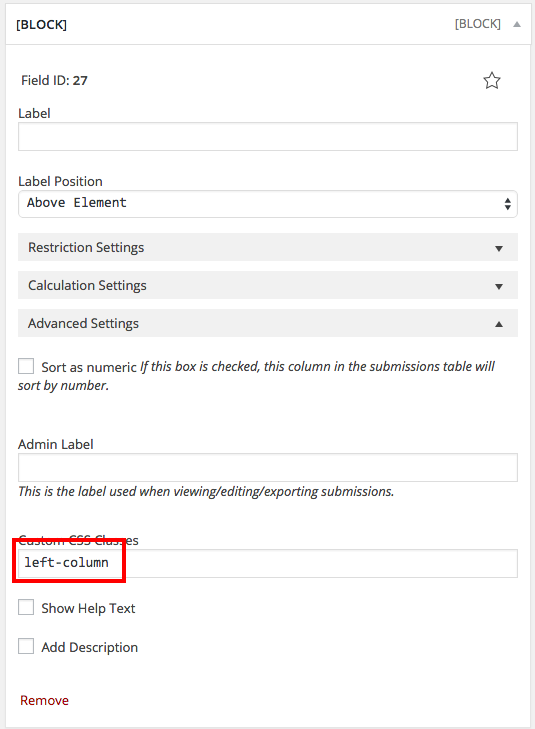
Task: Expand the Restriction Settings section
Action: (268, 247)
